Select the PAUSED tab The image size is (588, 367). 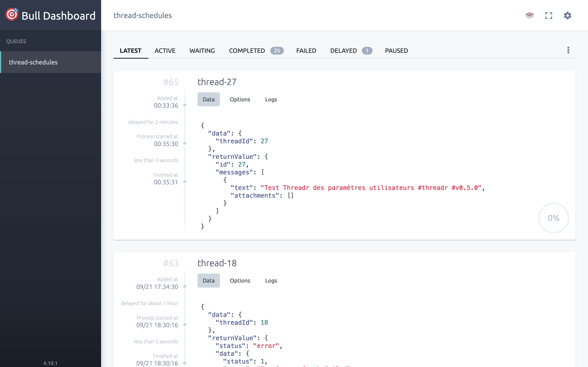pos(396,51)
